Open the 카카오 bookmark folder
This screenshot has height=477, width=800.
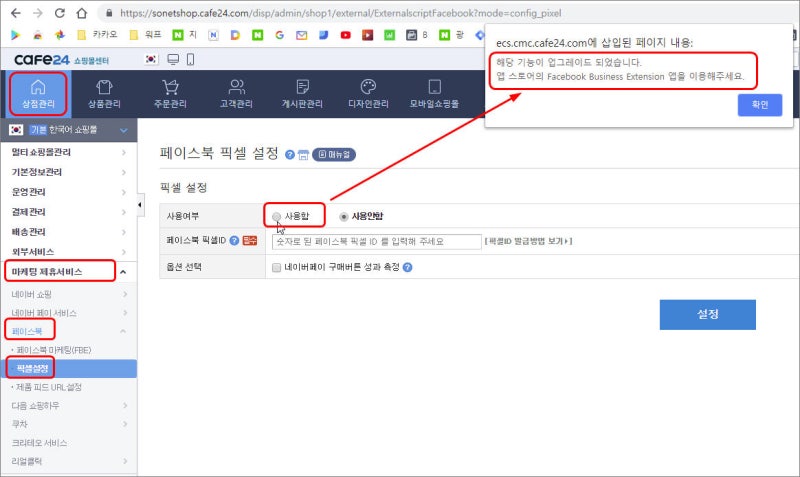click(x=97, y=35)
